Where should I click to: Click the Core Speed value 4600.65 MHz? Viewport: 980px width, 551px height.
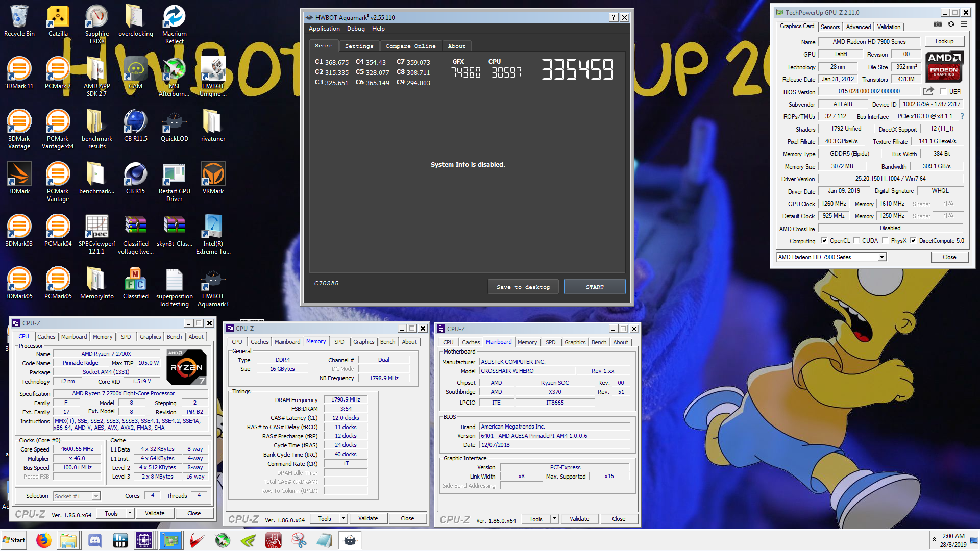tap(78, 449)
